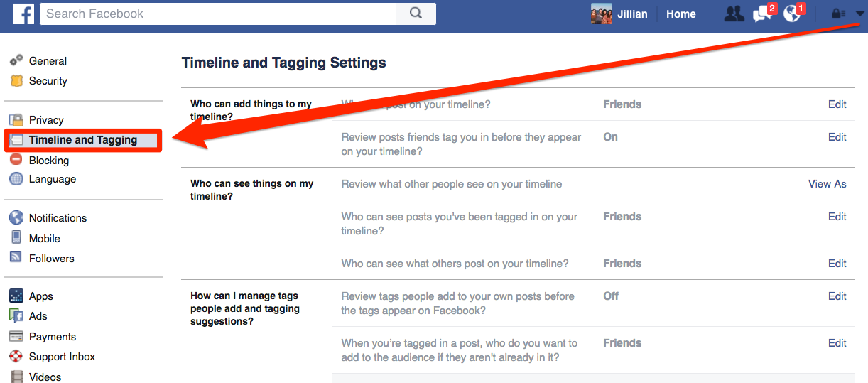Focus the Search Facebook field
The height and width of the screenshot is (383, 868).
(x=218, y=14)
